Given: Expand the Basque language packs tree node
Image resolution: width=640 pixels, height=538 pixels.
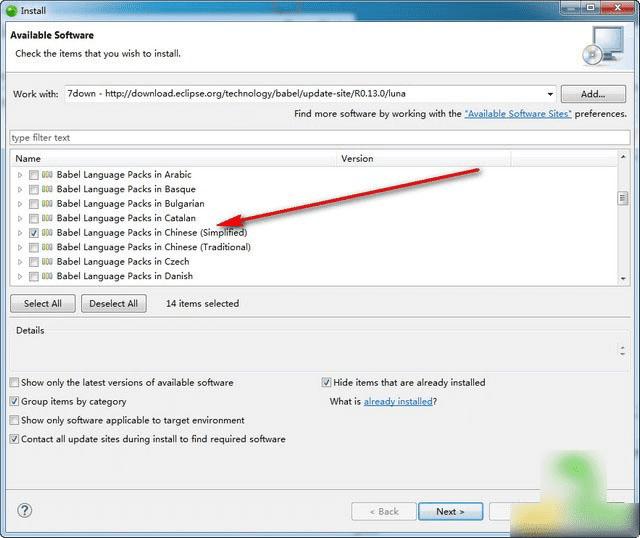Looking at the screenshot, I should click(20, 189).
